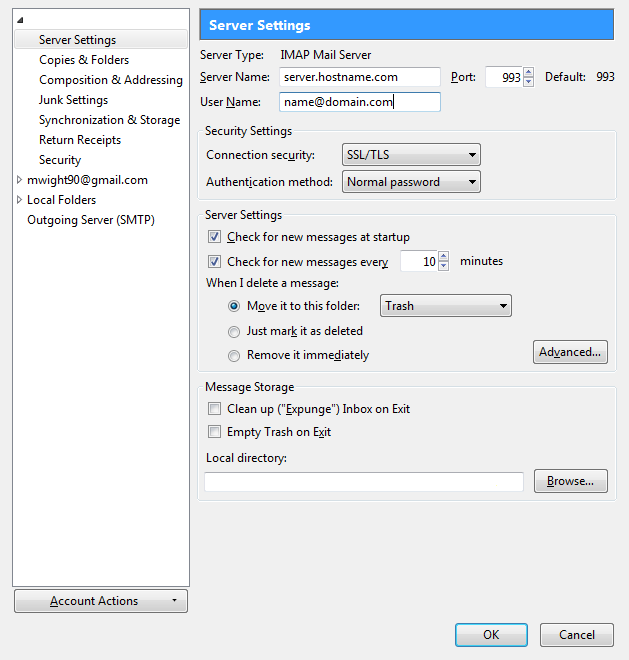Enable Empty Trash on Exit checkbox

point(214,432)
